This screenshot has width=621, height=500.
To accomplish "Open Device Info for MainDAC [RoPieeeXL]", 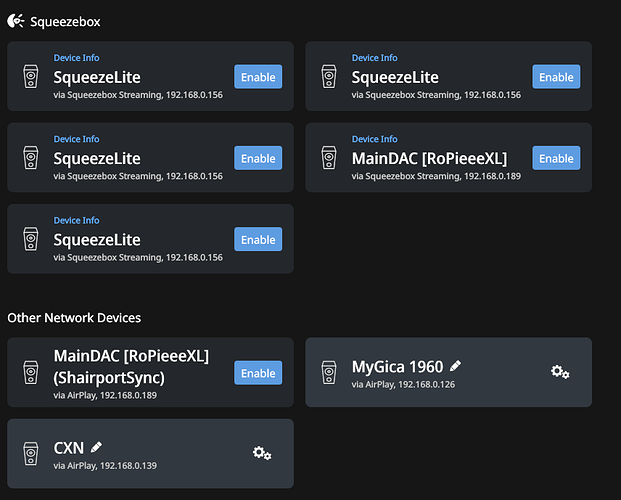I will coord(375,139).
